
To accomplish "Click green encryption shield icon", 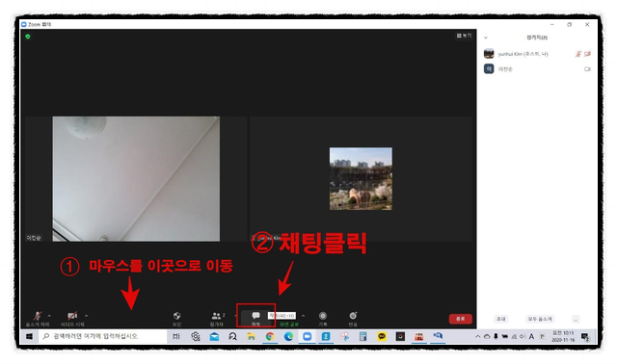I will (28, 37).
